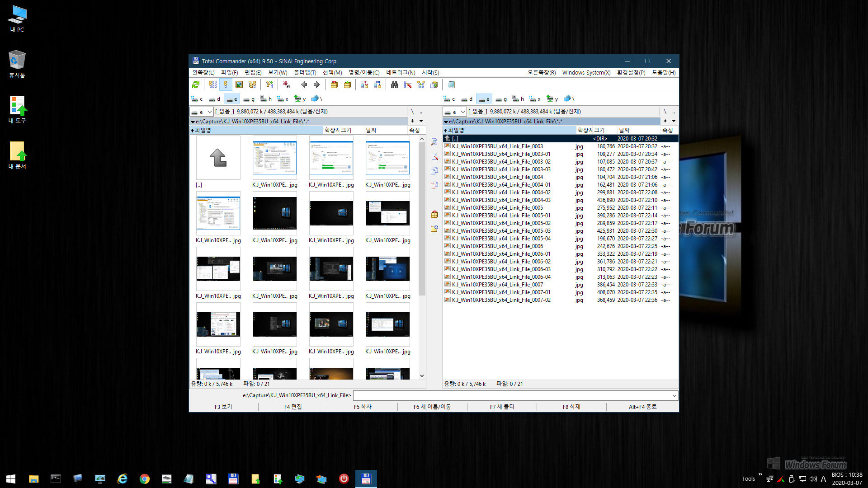Click the pack files box icon
The height and width of the screenshot is (488, 868).
pos(334,84)
